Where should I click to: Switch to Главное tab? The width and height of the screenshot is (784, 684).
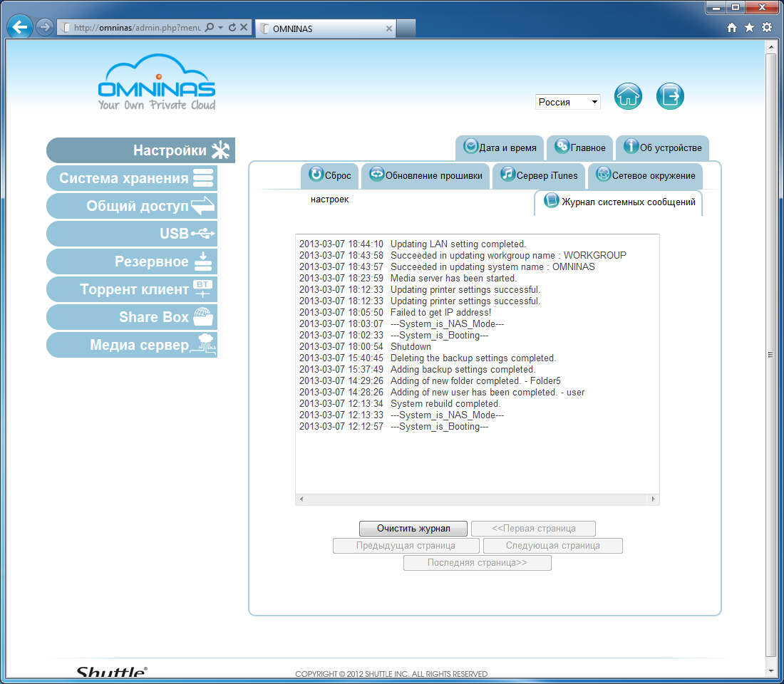tap(580, 147)
